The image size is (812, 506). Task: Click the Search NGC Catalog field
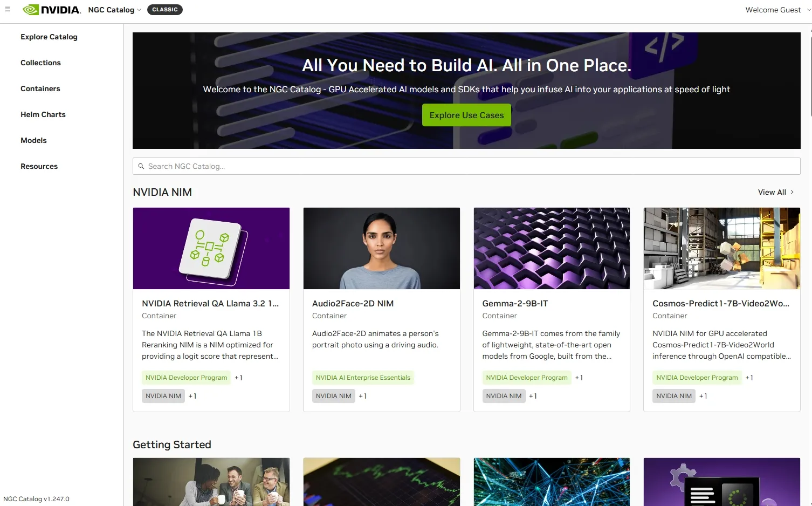click(466, 166)
